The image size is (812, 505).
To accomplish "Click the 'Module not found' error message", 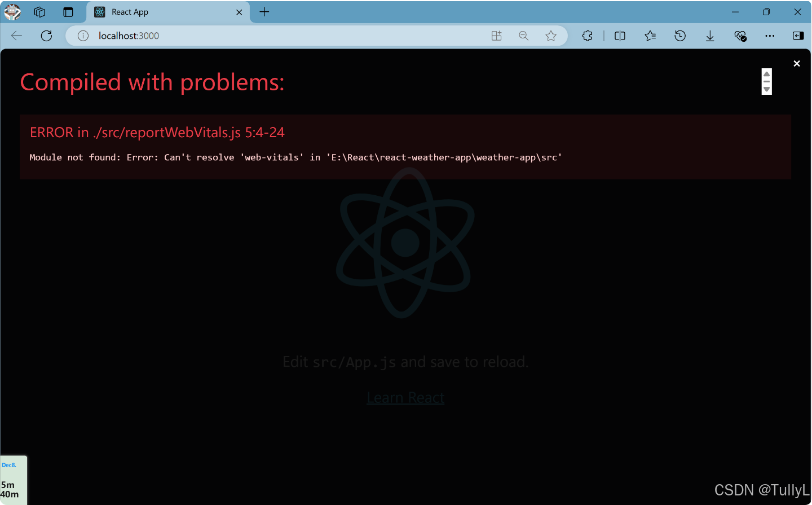I will click(295, 157).
